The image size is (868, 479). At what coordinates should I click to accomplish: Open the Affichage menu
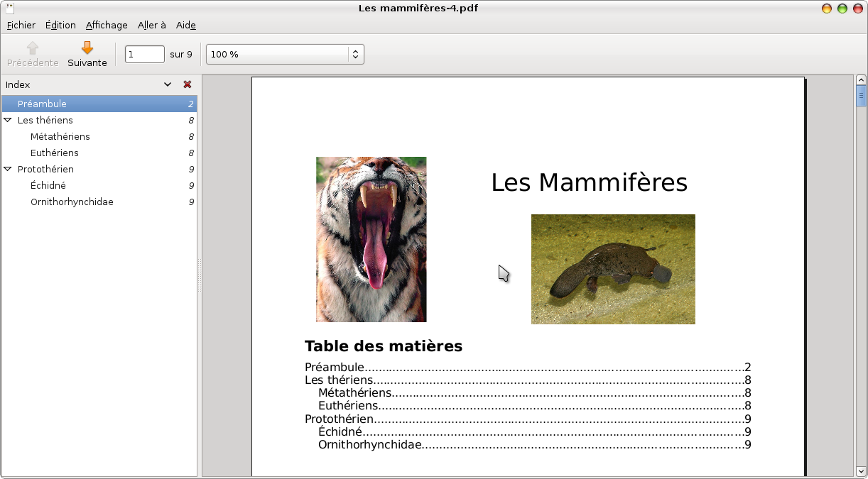click(x=107, y=25)
